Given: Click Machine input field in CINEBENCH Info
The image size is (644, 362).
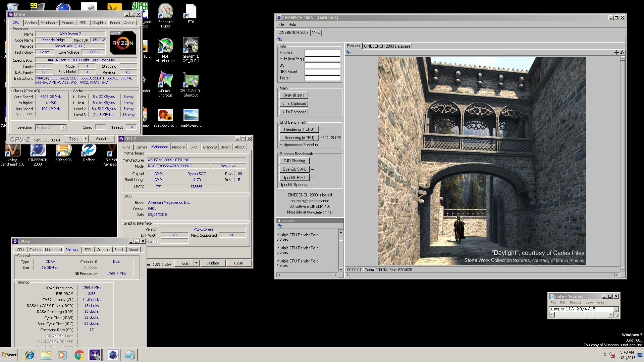Looking at the screenshot, I should point(322,53).
